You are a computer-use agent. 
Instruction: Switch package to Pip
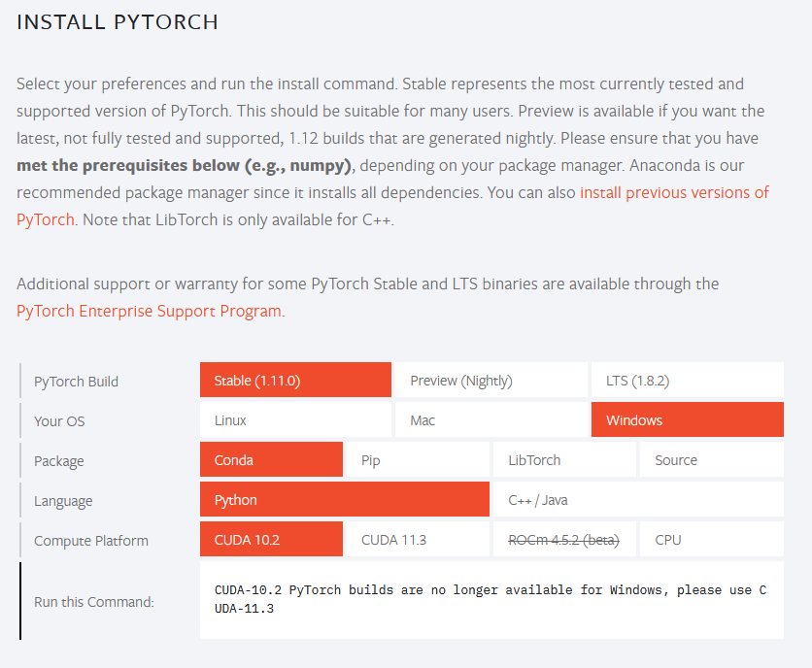point(418,460)
